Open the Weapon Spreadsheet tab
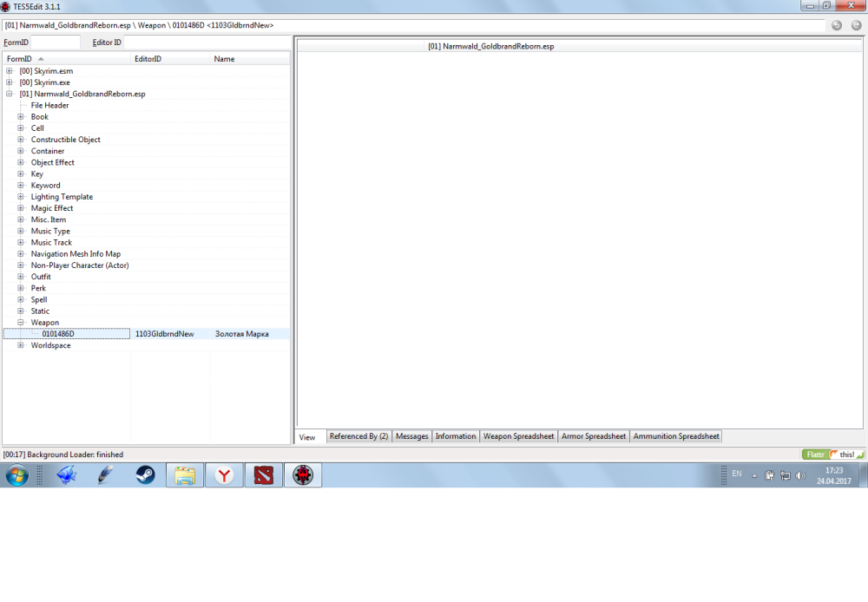This screenshot has height=602, width=868. coord(519,436)
